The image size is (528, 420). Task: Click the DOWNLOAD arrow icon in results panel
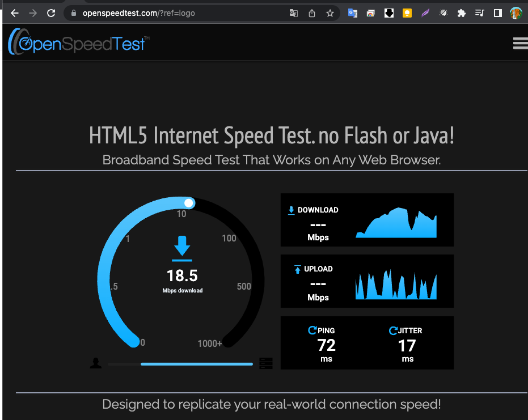tap(292, 210)
